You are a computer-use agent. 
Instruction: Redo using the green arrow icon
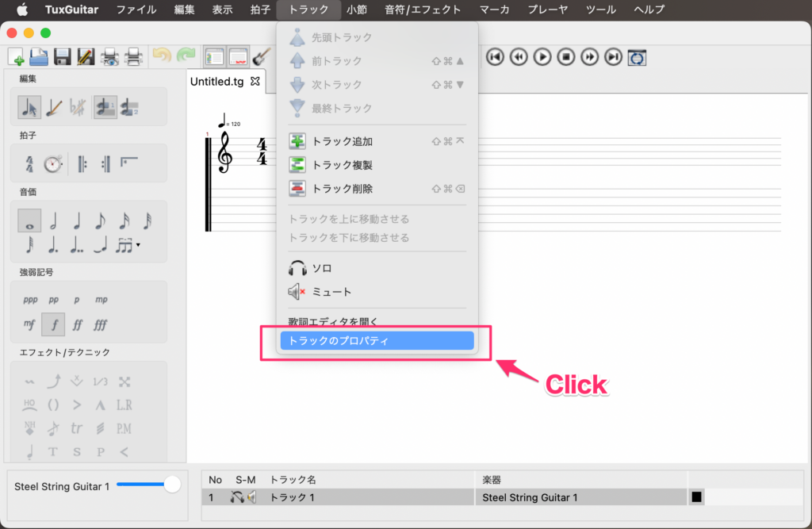(x=186, y=56)
